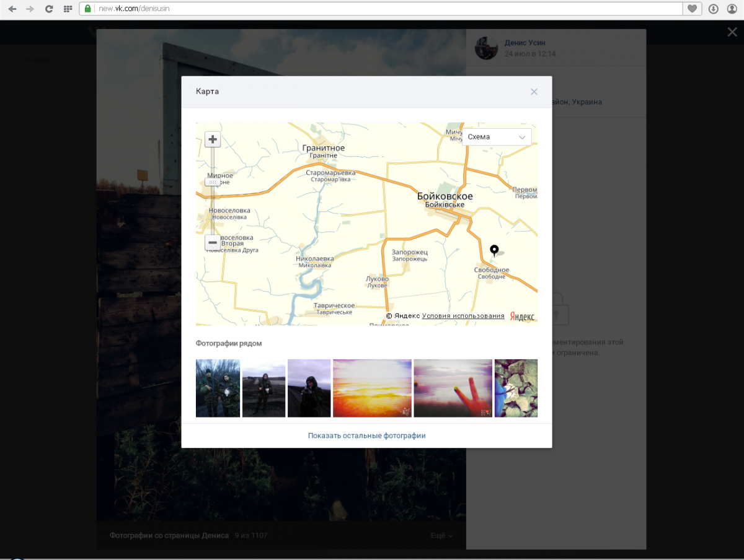Click the Николаевка label on the map
Image resolution: width=744 pixels, height=560 pixels.
315,258
